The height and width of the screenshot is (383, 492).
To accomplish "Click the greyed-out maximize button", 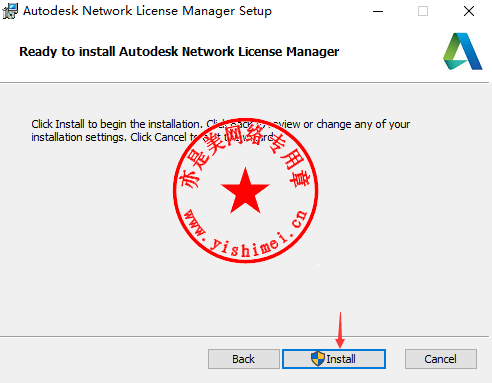I will click(423, 11).
